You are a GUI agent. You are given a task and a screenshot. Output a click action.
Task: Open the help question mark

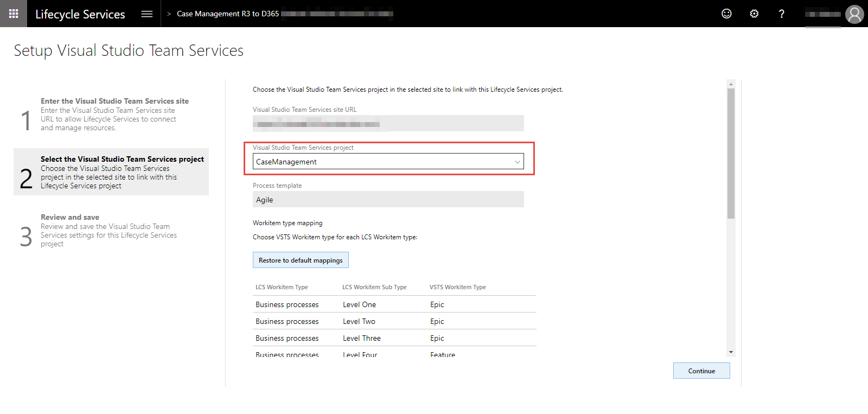pos(782,14)
